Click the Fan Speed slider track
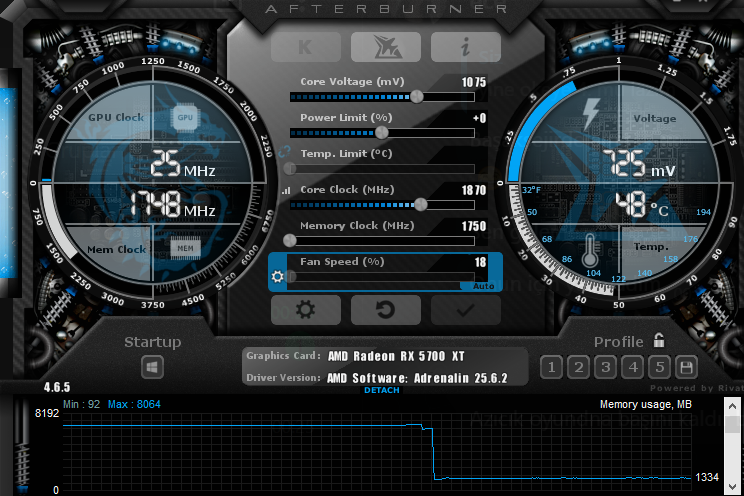The height and width of the screenshot is (496, 744). point(382,277)
